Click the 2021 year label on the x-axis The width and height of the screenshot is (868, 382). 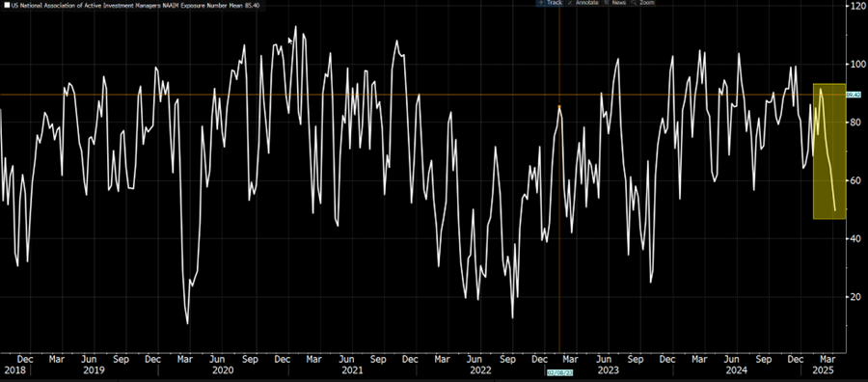point(352,369)
